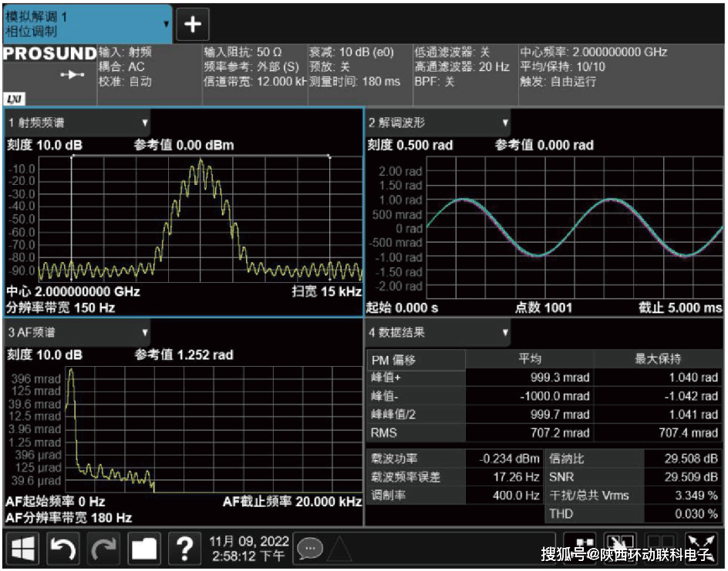Click the LXI status indicator
Screen dimensions: 728x571
click(x=14, y=99)
